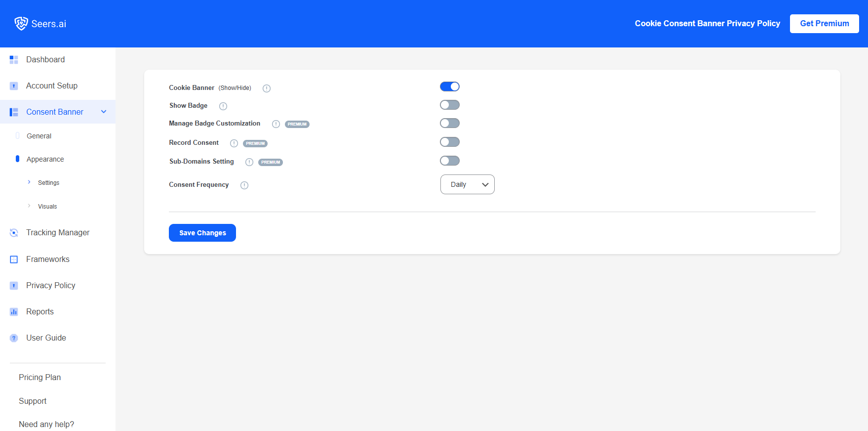Click info icon beside Show Badge

[223, 106]
